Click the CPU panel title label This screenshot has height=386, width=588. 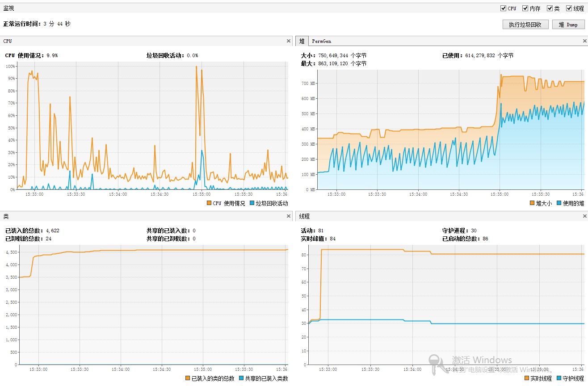click(8, 41)
